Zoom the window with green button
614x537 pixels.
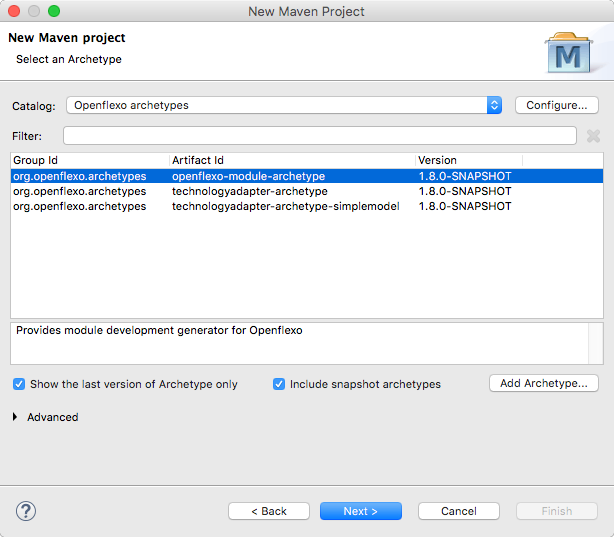click(54, 11)
